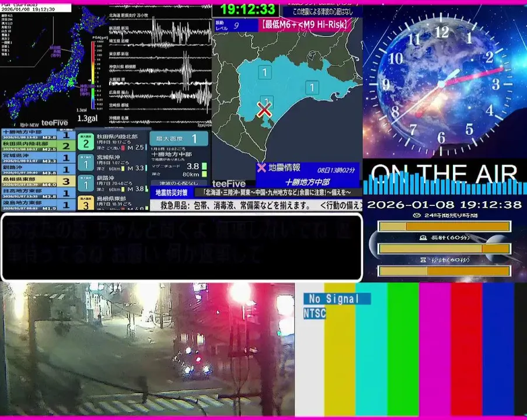
Task: Click the hourglass icon beside 秒針(60秒)
Action: pos(423,260)
